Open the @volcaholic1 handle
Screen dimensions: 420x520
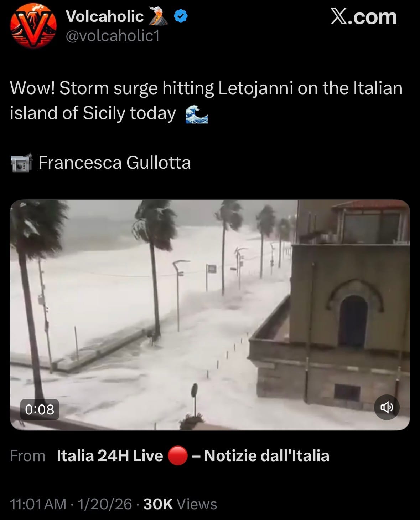point(113,36)
